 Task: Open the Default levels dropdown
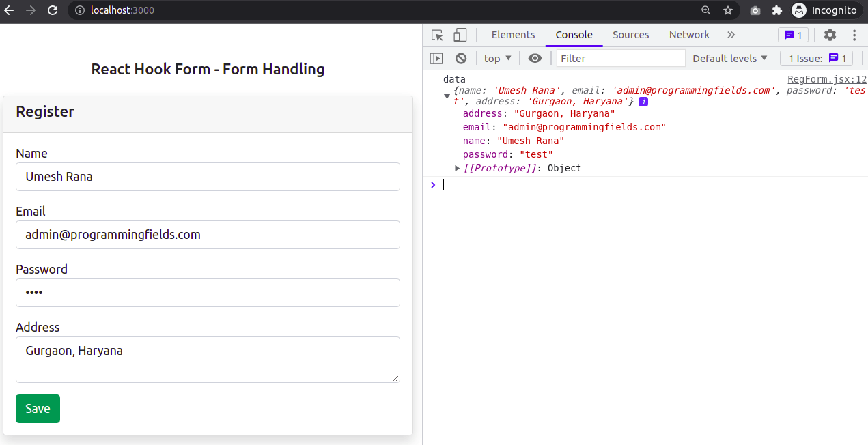coord(730,58)
